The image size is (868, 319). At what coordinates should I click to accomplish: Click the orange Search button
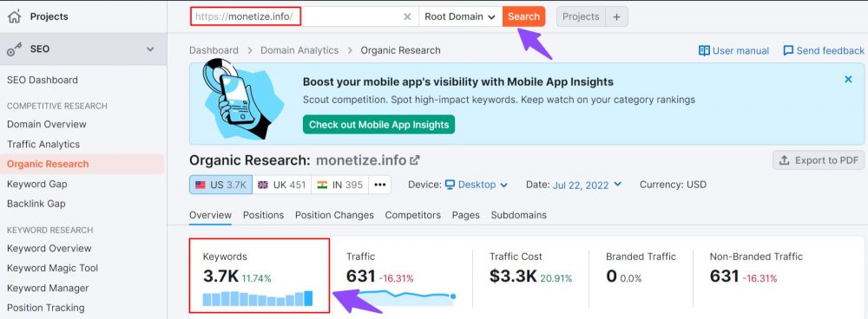pyautogui.click(x=523, y=16)
